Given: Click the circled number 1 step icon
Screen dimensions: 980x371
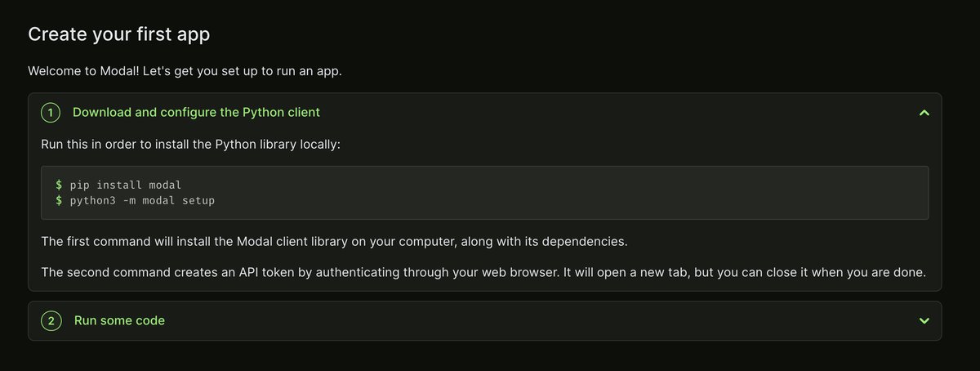Looking at the screenshot, I should [x=51, y=112].
